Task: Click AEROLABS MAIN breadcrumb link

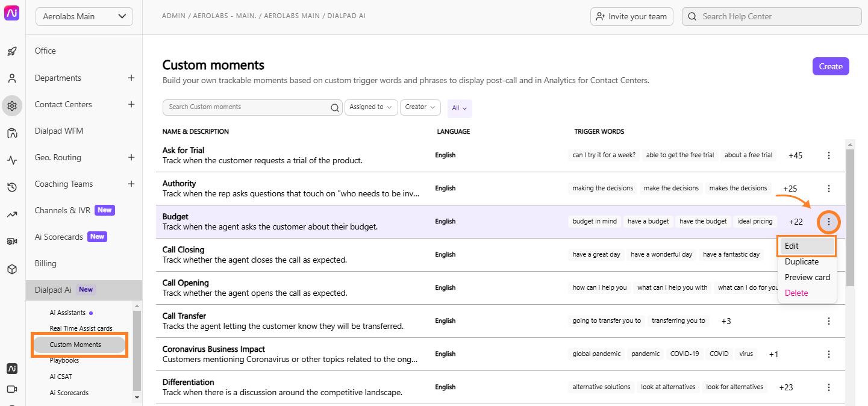Action: [292, 16]
